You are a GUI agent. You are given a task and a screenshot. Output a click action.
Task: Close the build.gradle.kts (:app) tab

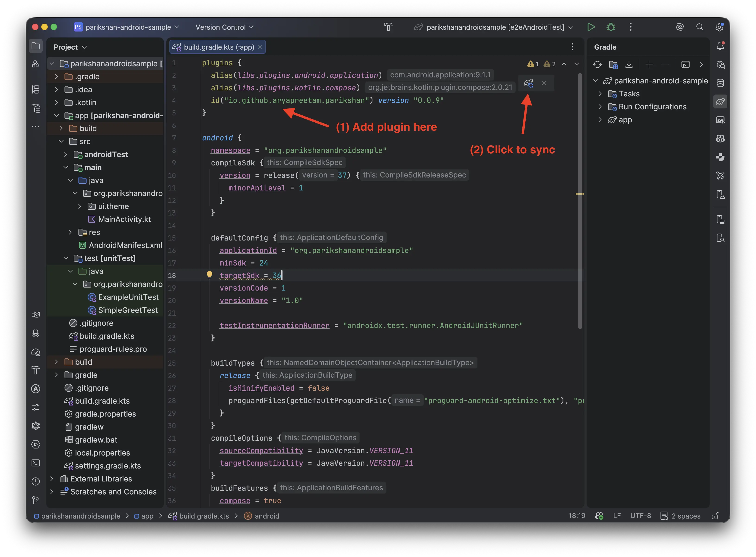260,47
